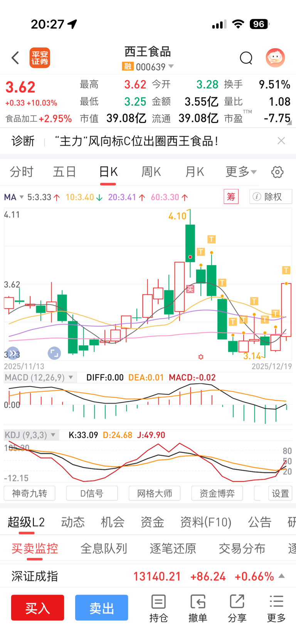Expand the 深证成指 index bar arrow
Viewport: 296px width, 644px height.
click(x=282, y=576)
